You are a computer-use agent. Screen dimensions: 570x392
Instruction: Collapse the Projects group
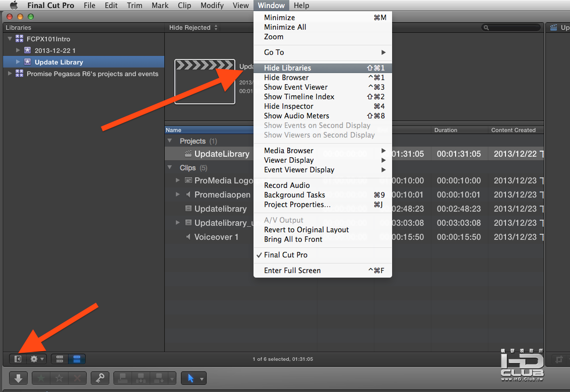pos(170,141)
